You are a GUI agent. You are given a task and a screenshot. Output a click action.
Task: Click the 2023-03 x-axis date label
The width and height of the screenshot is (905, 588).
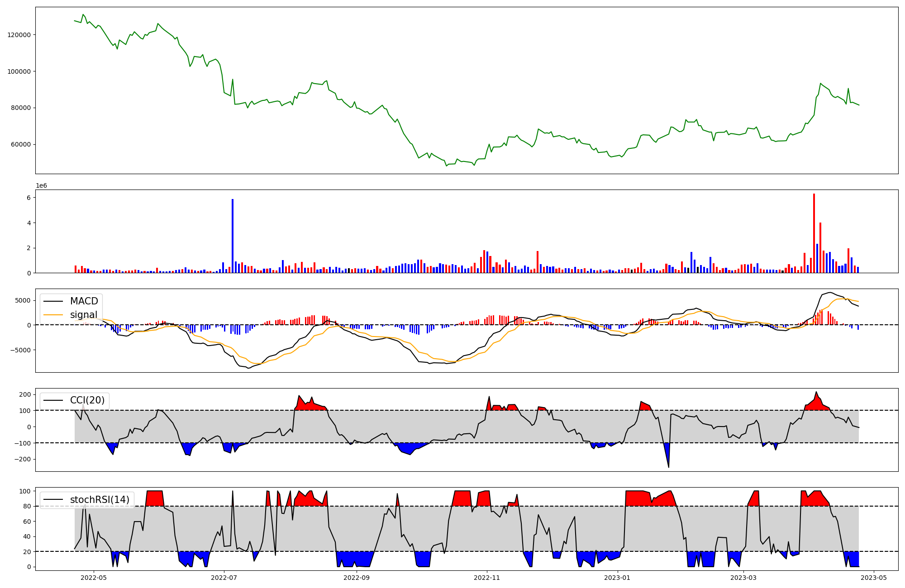(743, 578)
